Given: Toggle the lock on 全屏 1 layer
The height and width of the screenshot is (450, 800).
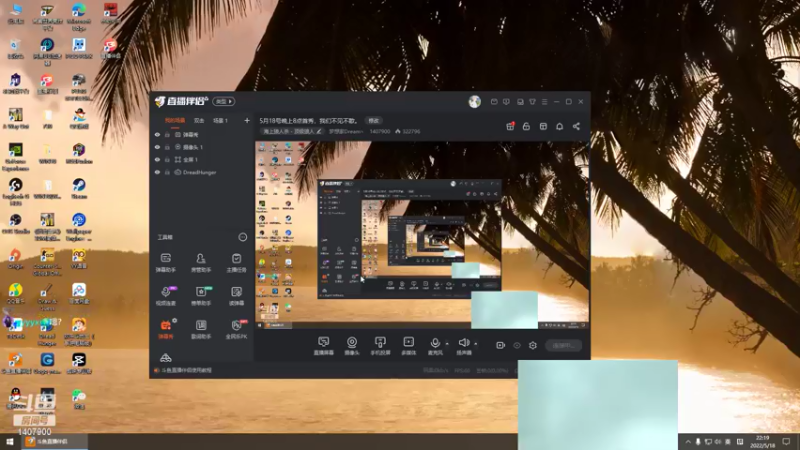Looking at the screenshot, I should pos(167,160).
